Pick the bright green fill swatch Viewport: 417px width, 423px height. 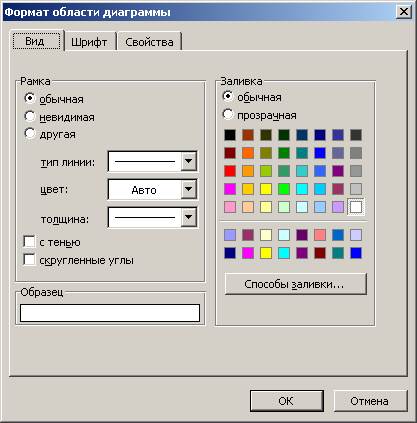click(x=284, y=189)
